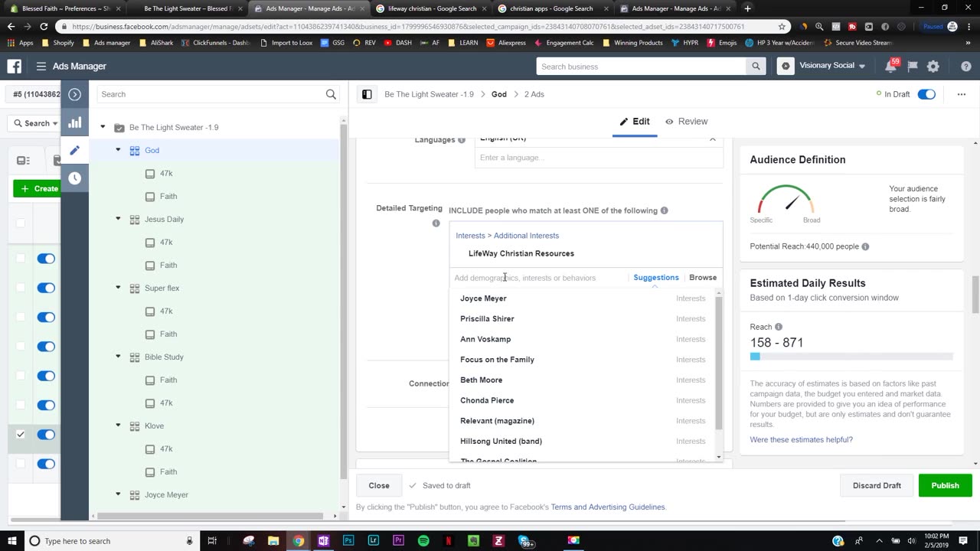Select the pencil edit icon in sidebar
This screenshot has height=551, width=980.
pyautogui.click(x=74, y=150)
